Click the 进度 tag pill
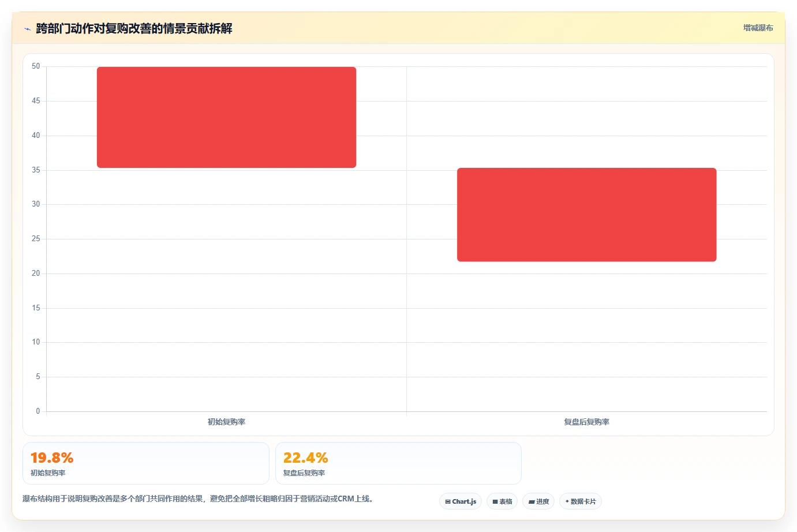Image resolution: width=797 pixels, height=532 pixels. [538, 501]
